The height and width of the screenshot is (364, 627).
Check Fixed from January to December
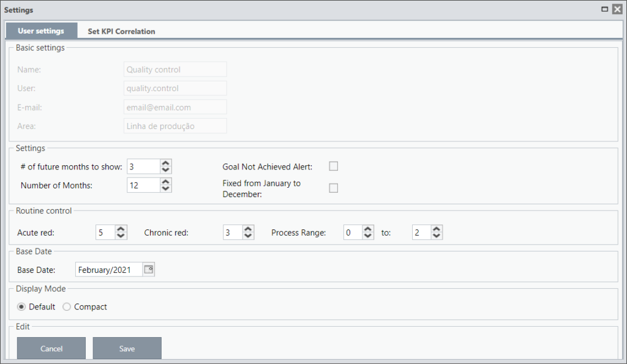334,188
